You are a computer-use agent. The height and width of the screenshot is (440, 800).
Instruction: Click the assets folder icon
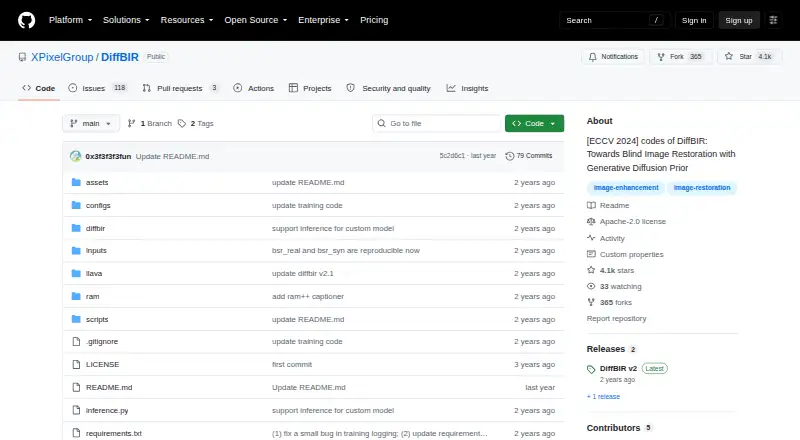(76, 182)
